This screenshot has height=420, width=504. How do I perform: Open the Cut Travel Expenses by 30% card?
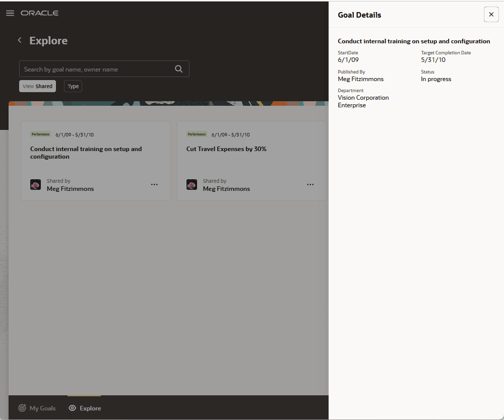coord(226,149)
